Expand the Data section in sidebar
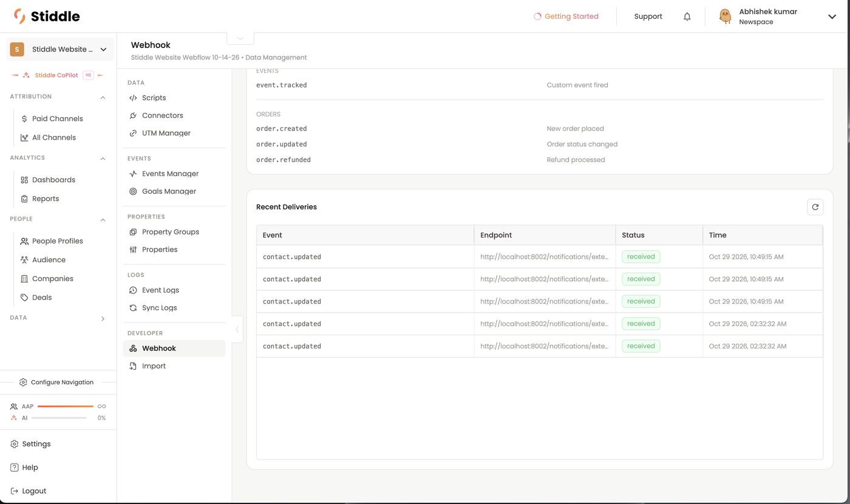Viewport: 850px width, 504px height. [x=103, y=318]
